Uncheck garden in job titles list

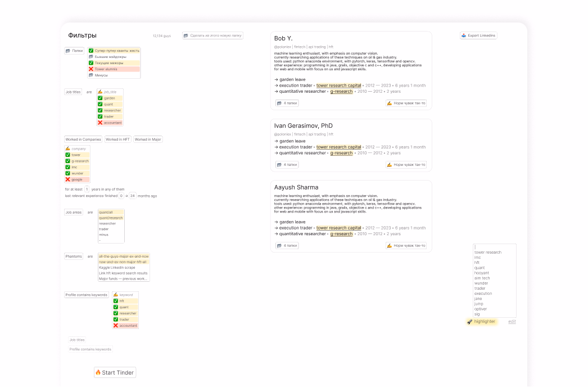pos(100,98)
